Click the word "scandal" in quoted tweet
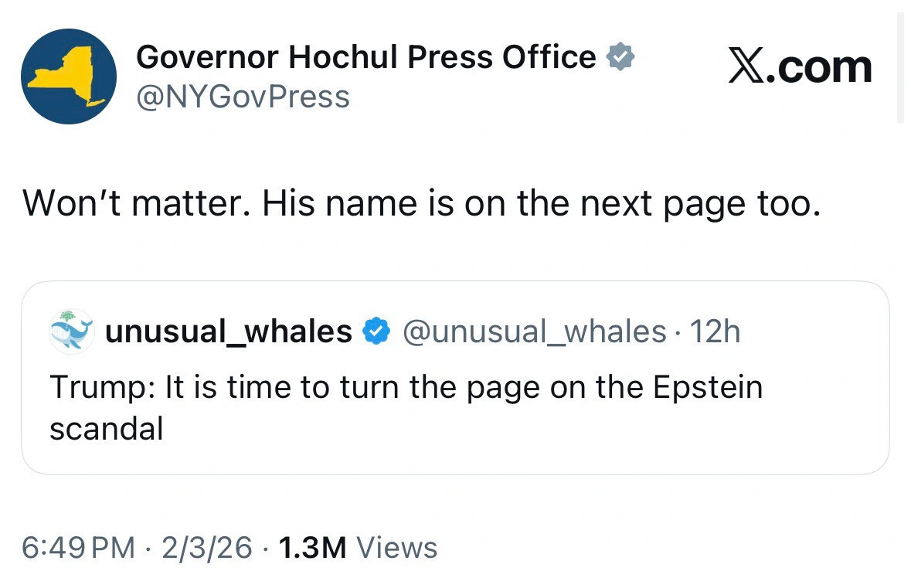 [x=107, y=427]
